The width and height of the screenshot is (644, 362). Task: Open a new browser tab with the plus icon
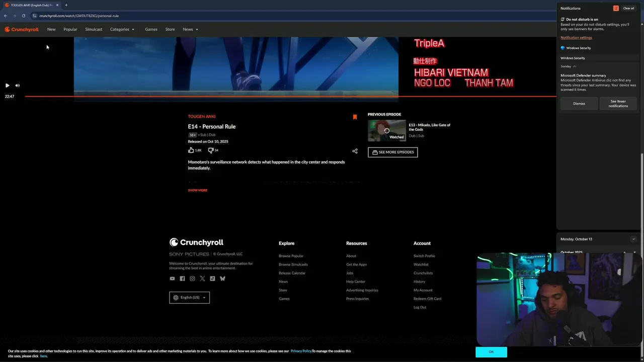tap(66, 5)
